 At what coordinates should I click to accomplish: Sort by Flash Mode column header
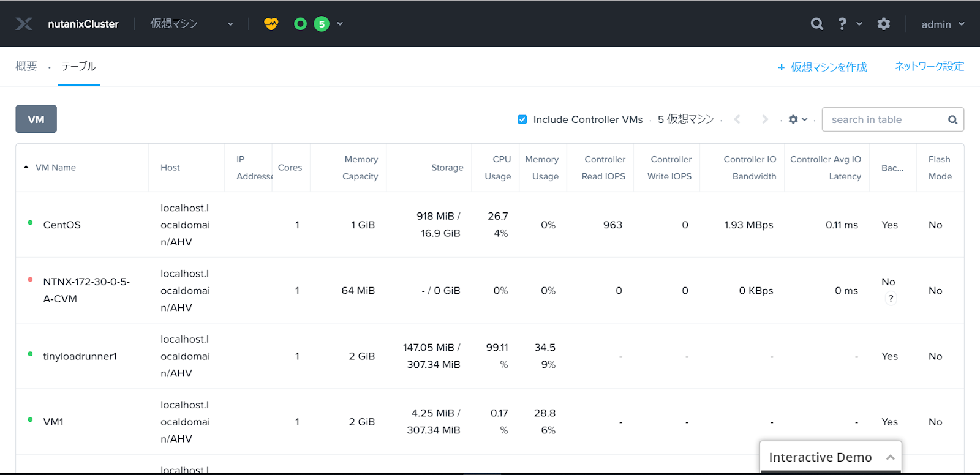[940, 168]
